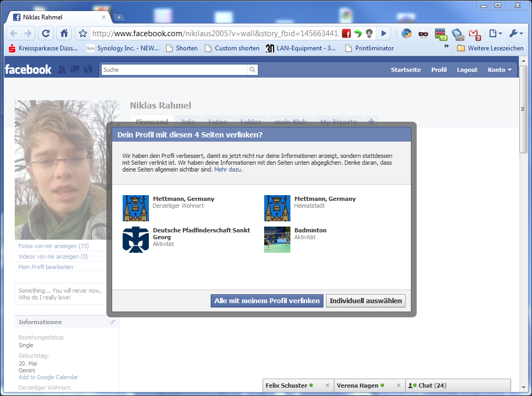Open Fotos von mir anzeigen (73)
Viewport: 532px width, 396px height.
[x=53, y=246]
